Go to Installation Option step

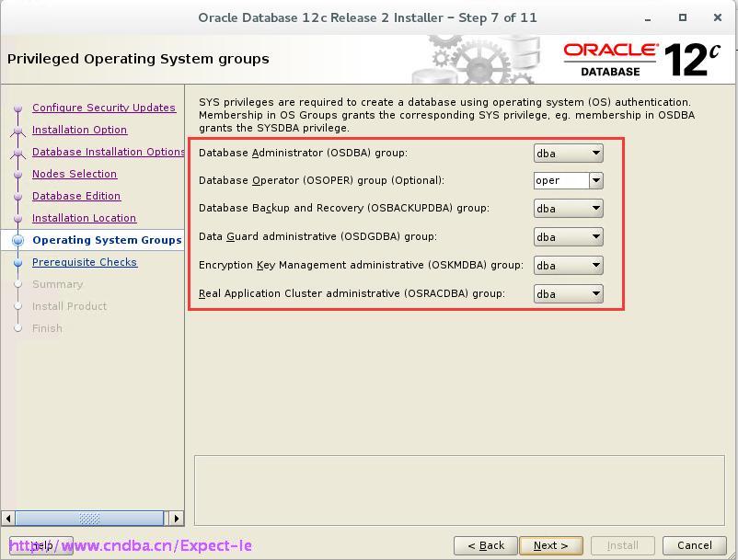[x=79, y=130]
